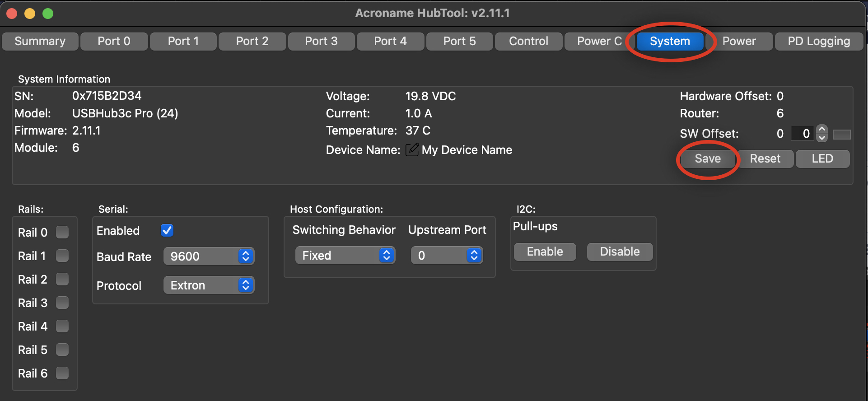Viewport: 868px width, 401px height.
Task: Enable the Rail 3 checkbox
Action: coord(62,303)
